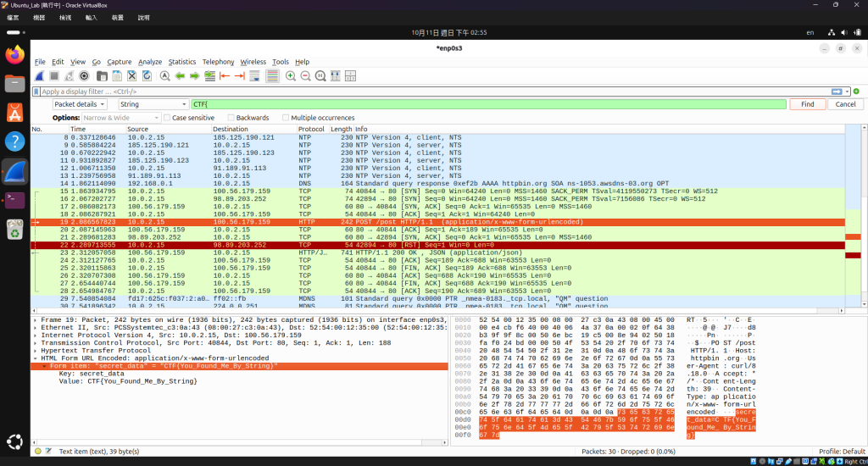Image resolution: width=868 pixels, height=466 pixels.
Task: Expand the Hypertext Transfer Protocol node
Action: point(36,350)
